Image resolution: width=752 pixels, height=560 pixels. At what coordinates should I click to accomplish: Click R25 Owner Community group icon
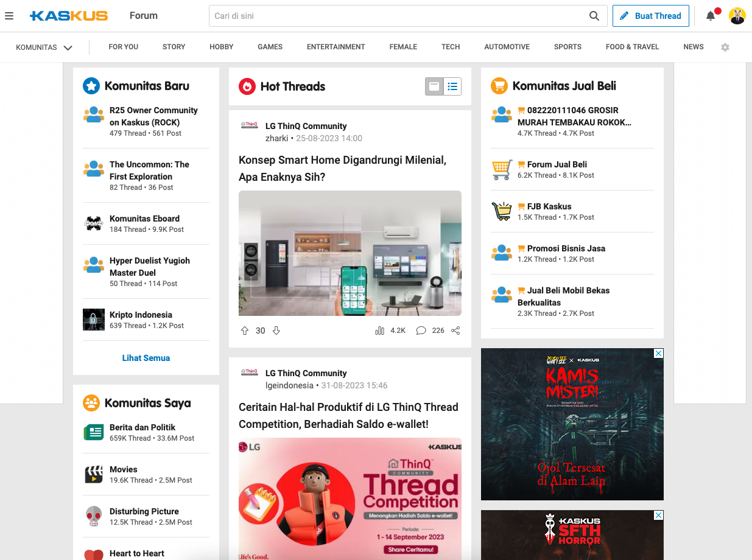pyautogui.click(x=94, y=115)
